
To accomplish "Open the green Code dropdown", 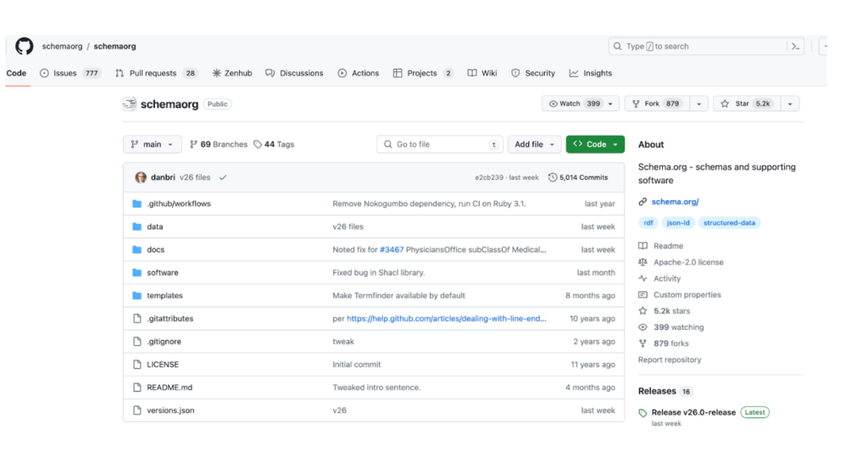I will [595, 144].
